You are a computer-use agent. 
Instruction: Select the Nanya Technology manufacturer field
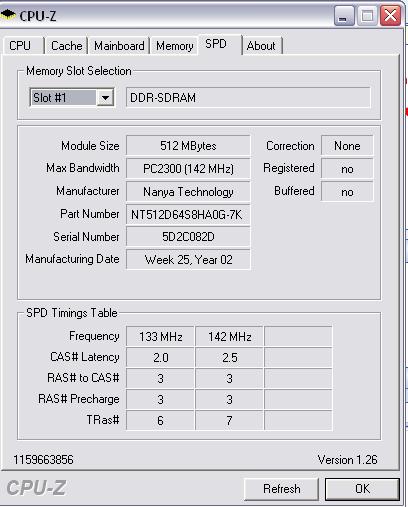(188, 192)
